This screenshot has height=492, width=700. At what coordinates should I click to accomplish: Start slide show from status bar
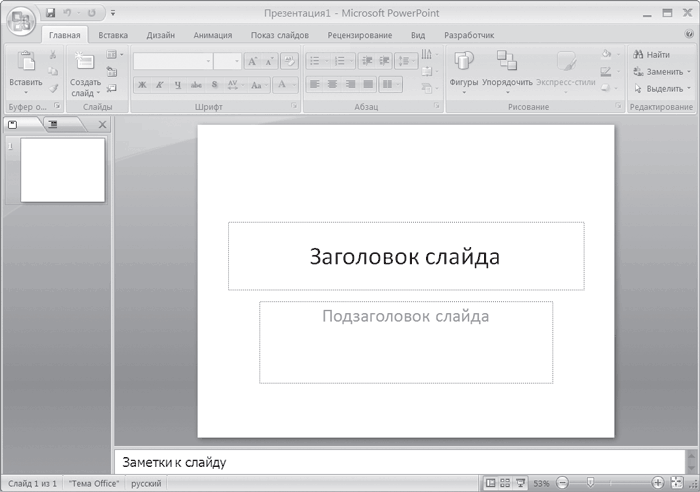point(520,483)
